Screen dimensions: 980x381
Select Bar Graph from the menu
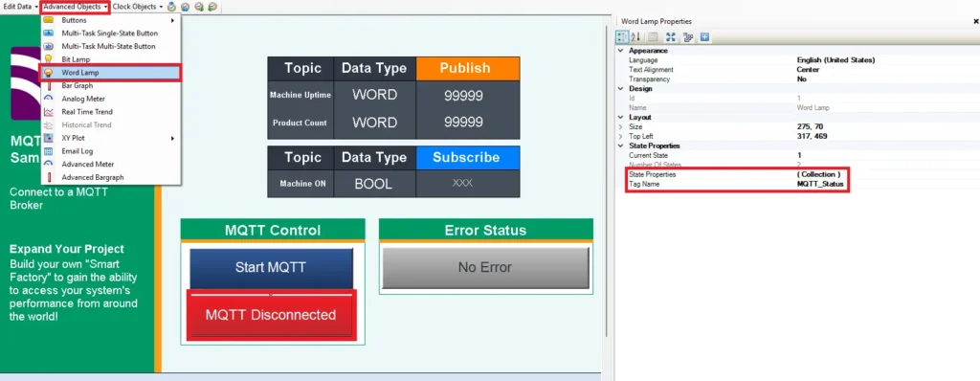point(111,86)
